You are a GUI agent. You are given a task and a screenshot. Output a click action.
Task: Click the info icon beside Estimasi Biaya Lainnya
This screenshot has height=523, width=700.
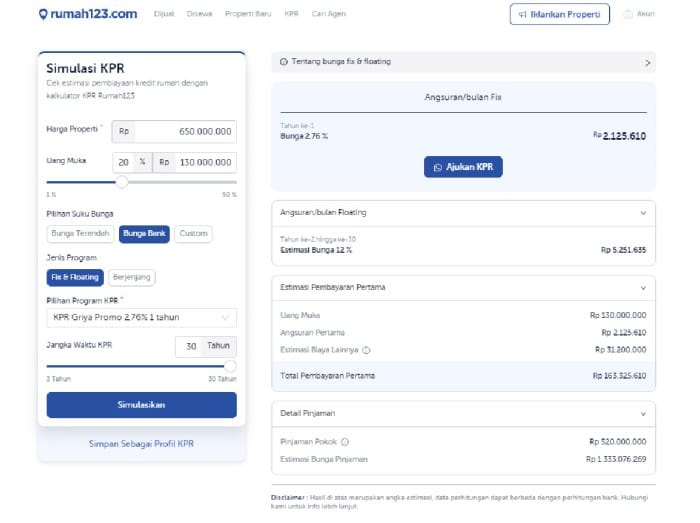[366, 350]
